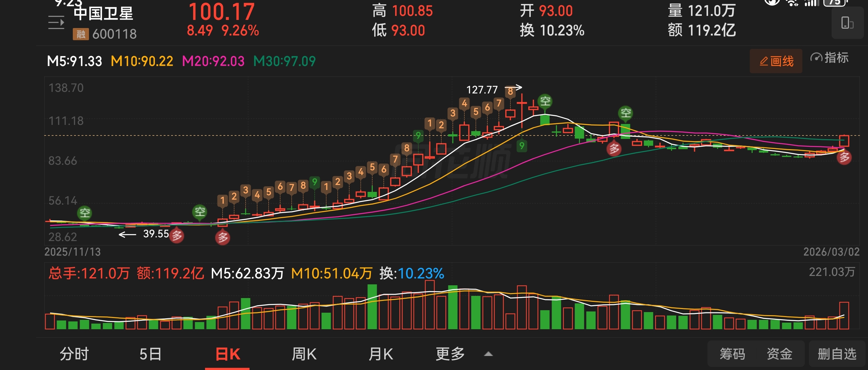Switch to the 5日 tab
The width and height of the screenshot is (868, 370).
tap(150, 354)
